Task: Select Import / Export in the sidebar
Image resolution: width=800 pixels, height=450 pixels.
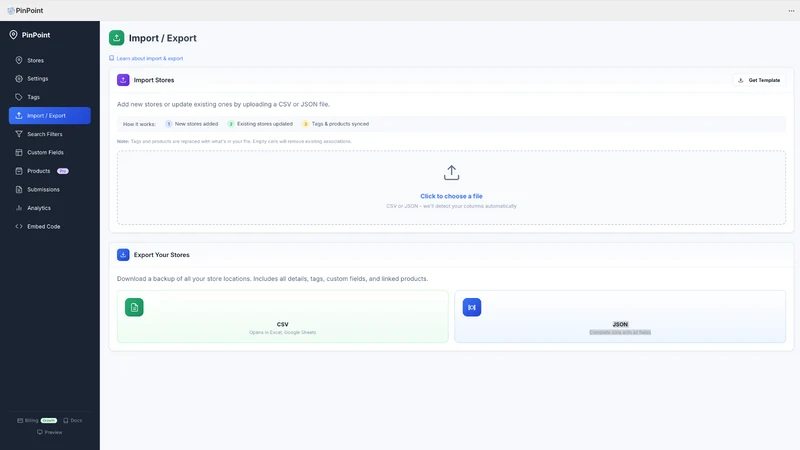Action: 49,116
